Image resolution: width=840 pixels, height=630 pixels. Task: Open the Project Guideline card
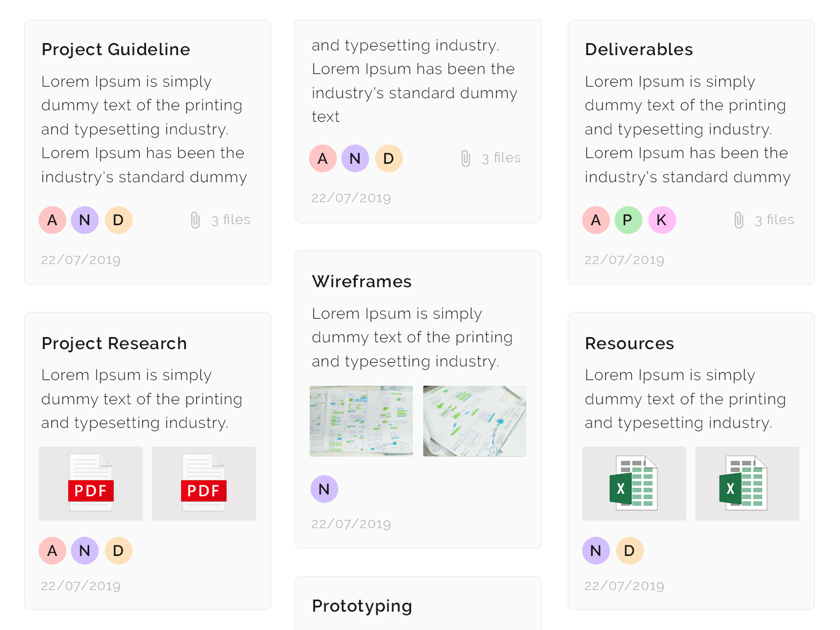[115, 49]
